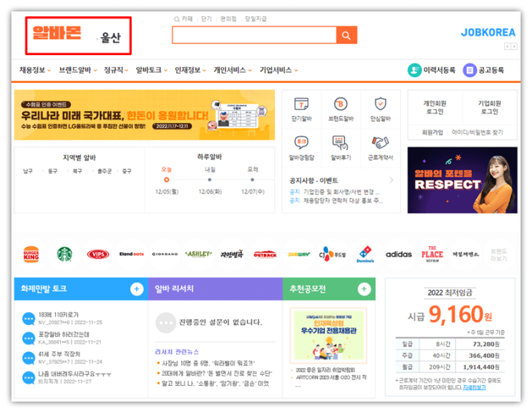Open the Ashley brand logo
The height and width of the screenshot is (413, 532).
(198, 254)
